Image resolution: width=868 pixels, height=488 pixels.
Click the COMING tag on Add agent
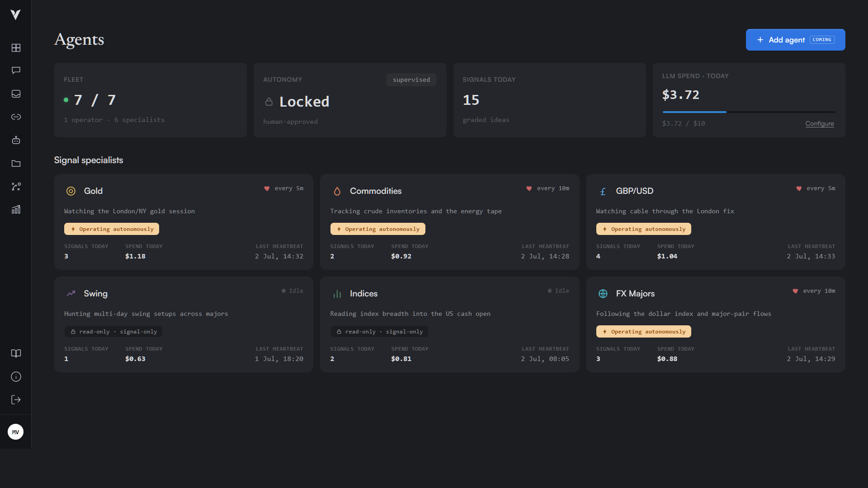coord(822,40)
